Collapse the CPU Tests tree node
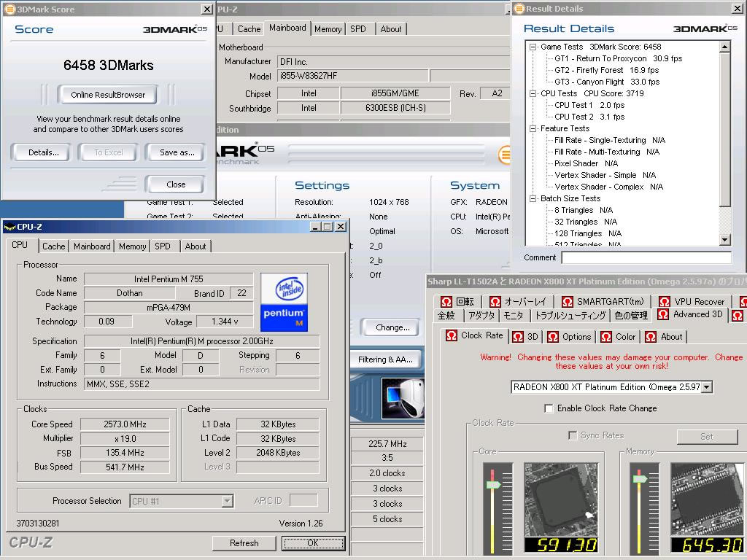Image resolution: width=747 pixels, height=560 pixels. [533, 93]
